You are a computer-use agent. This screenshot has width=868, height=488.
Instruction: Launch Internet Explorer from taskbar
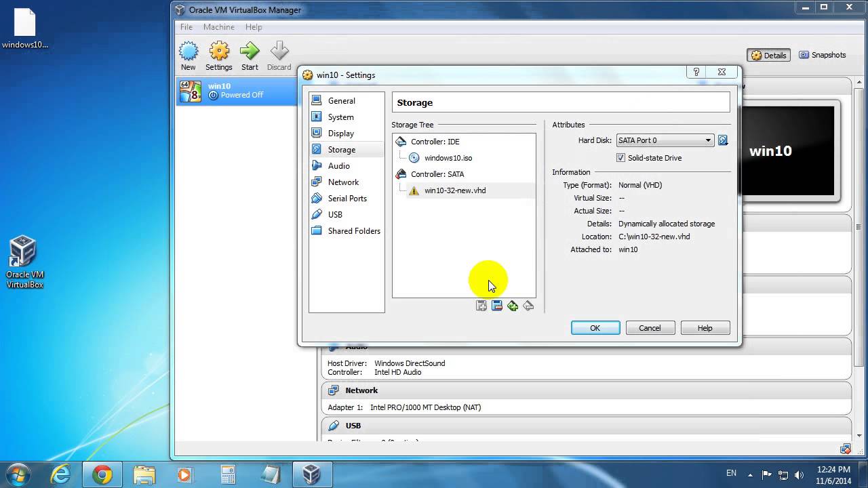tap(60, 474)
